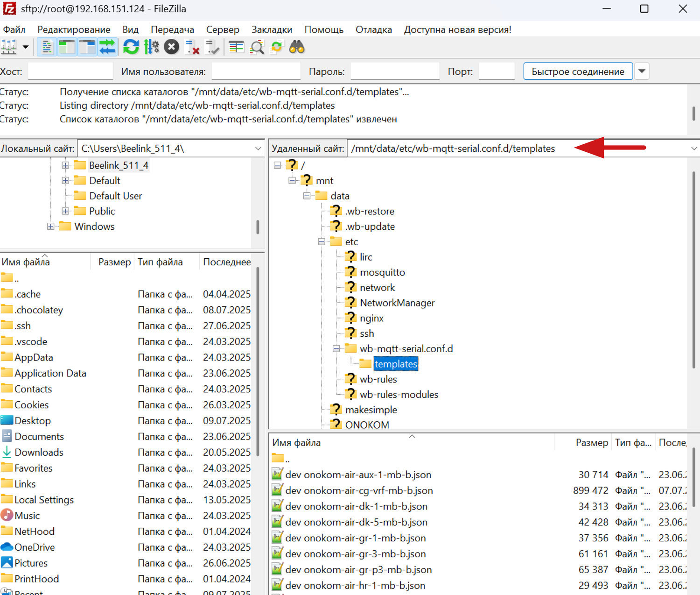Open the Закладки menu

click(272, 29)
